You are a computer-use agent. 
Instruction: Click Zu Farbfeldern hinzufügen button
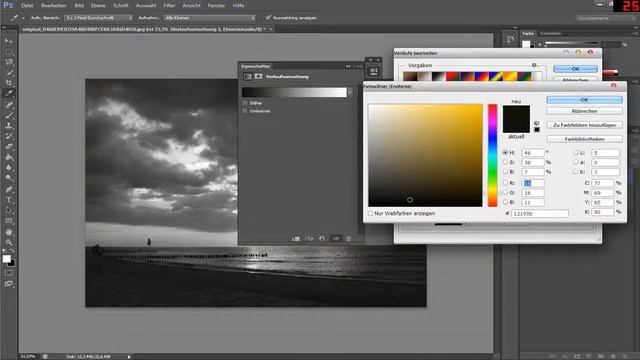(584, 125)
